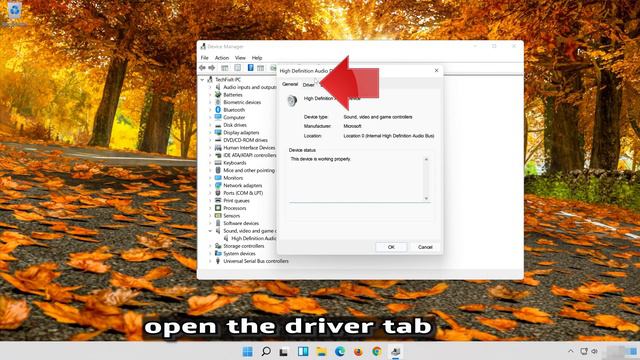Launch Google Chrome from the taskbar
Viewport: 640px width, 360px height.
click(377, 351)
